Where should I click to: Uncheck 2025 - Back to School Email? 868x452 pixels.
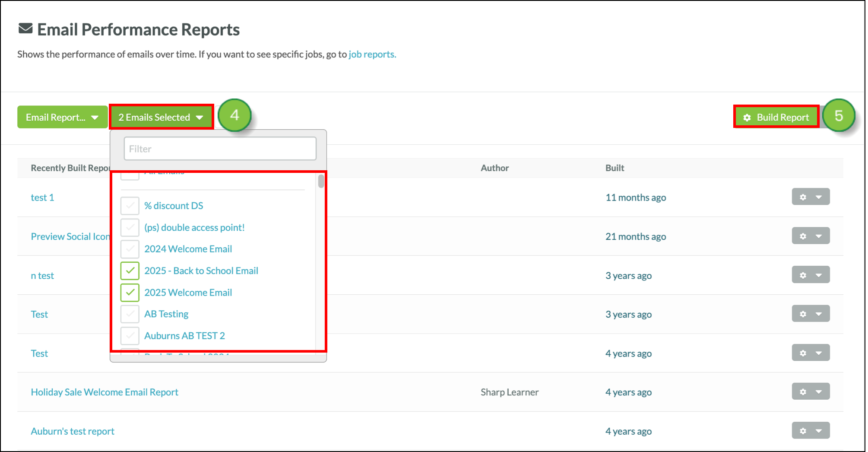coord(130,271)
